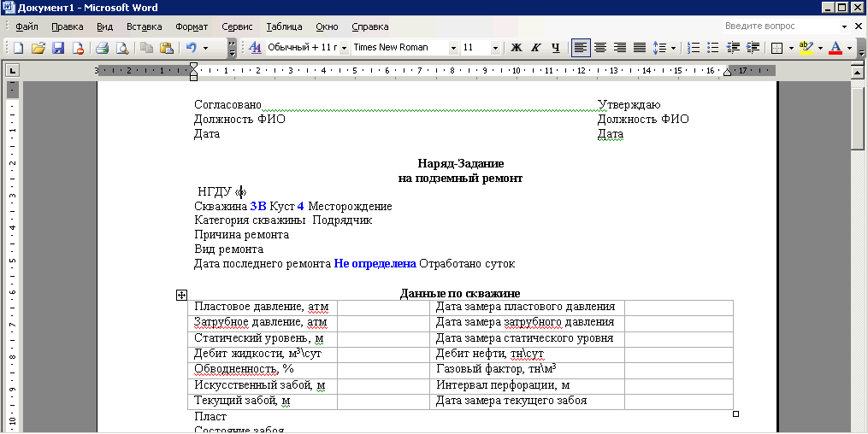Screen dimensions: 868x434
Task: Open the line spacing dropdown arrow
Action: tap(673, 48)
